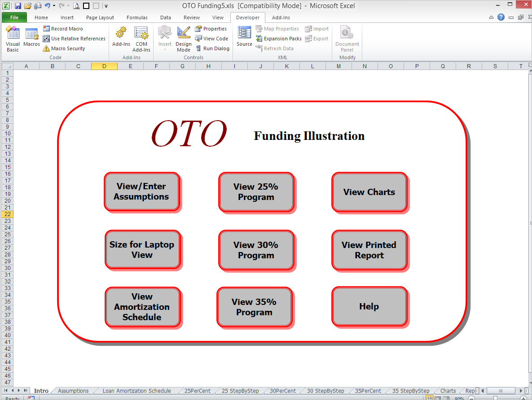
Task: Click the Select All corner box
Action: 8,66
